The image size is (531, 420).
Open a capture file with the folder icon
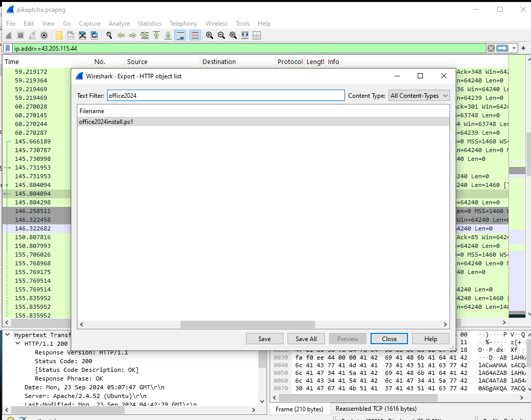click(59, 35)
